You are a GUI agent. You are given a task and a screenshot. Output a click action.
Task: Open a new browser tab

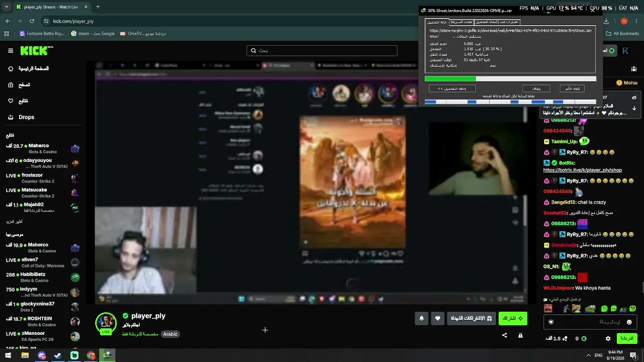point(98,7)
